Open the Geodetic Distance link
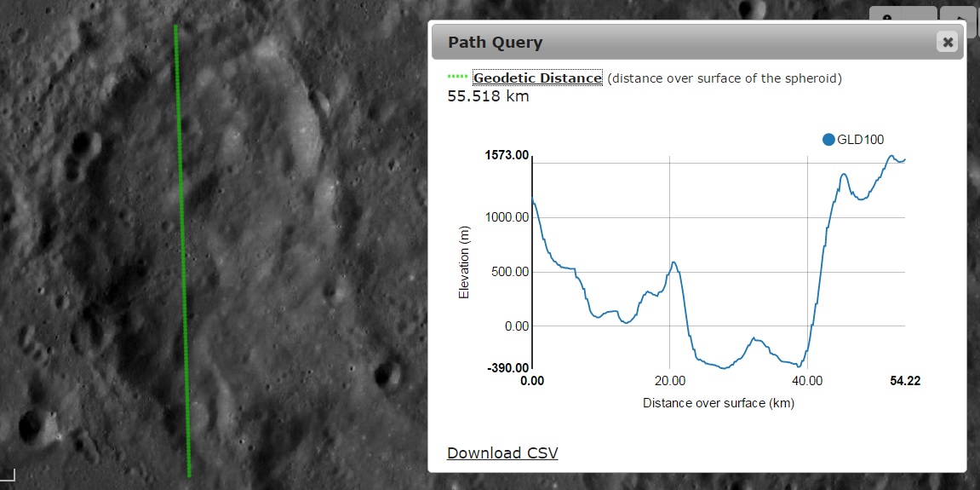This screenshot has width=980, height=490. 537,78
